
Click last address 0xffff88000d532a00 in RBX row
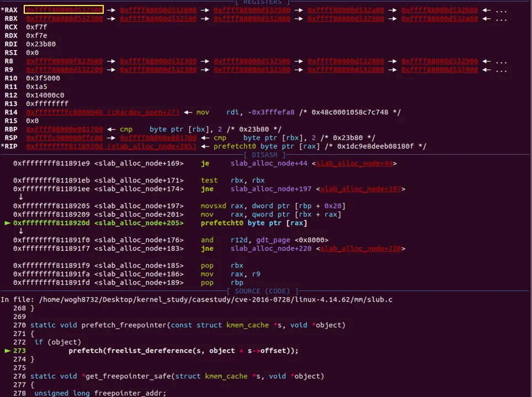[x=440, y=18]
